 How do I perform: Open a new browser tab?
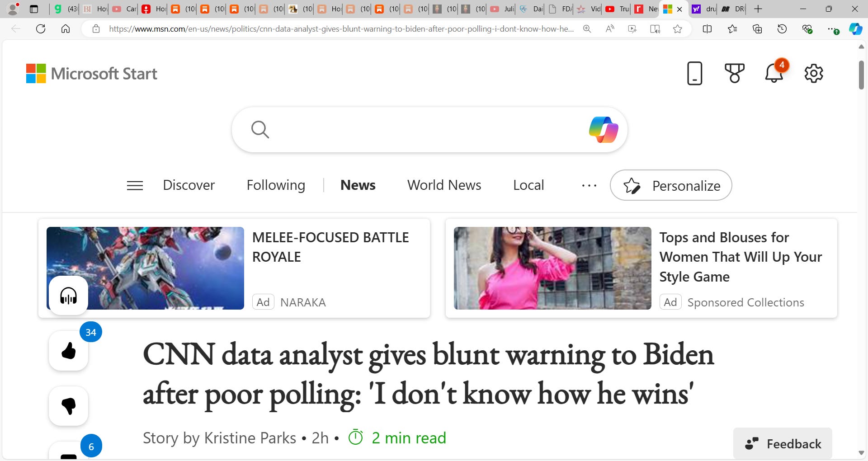click(x=758, y=9)
